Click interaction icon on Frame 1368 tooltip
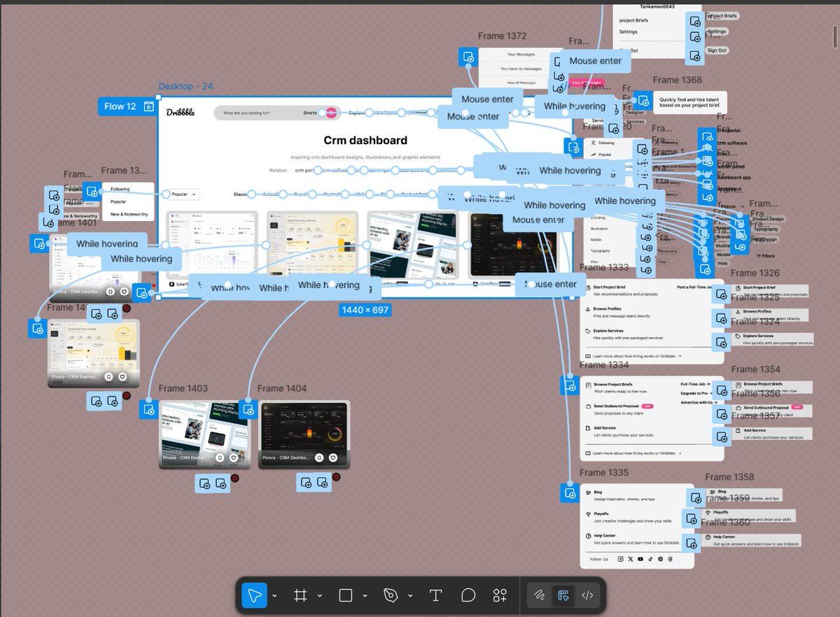The image size is (840, 617). [x=643, y=99]
